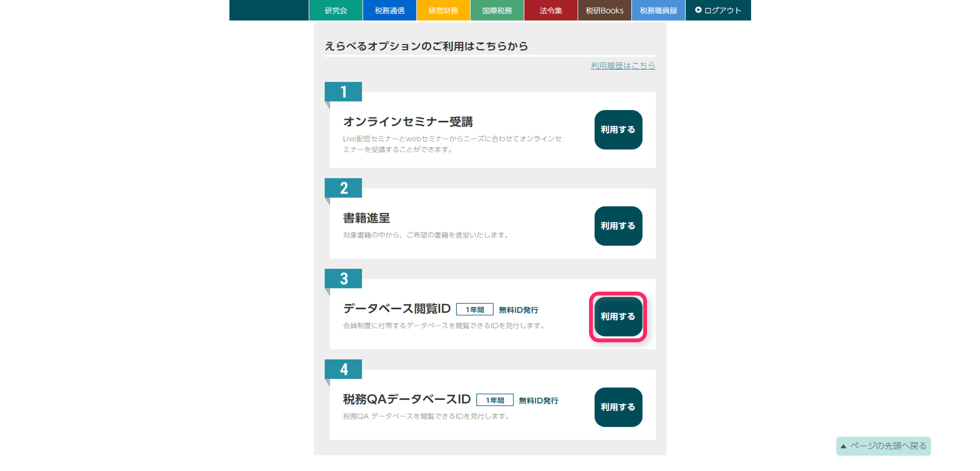Click 利用する for 書籍進呈

point(618,226)
